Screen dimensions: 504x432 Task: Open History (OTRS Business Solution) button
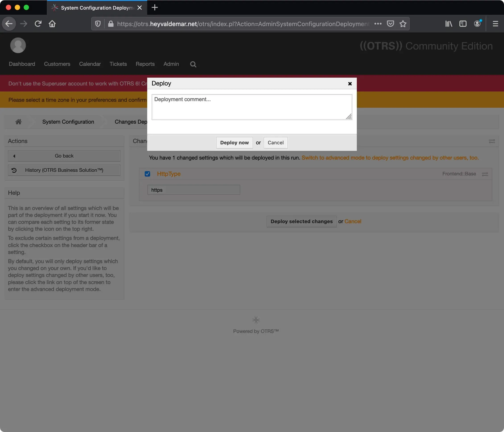coord(64,170)
